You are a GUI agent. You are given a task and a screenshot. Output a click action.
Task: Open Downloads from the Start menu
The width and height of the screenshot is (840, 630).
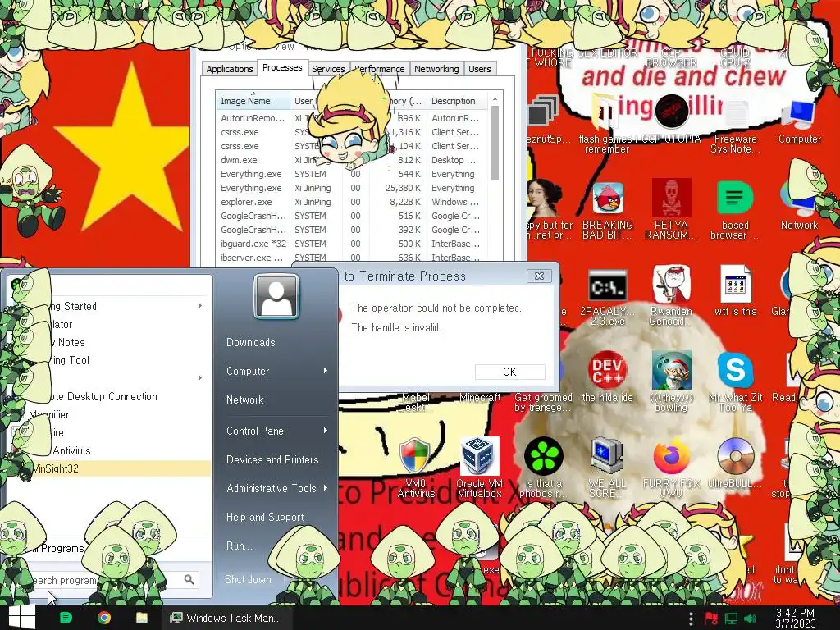tap(251, 342)
